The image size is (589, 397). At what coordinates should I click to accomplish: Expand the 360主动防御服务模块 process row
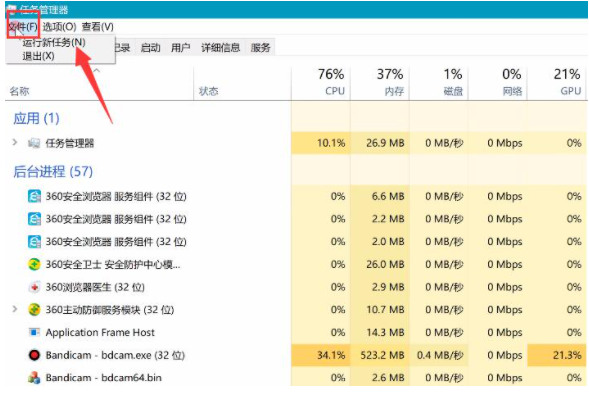(15, 309)
